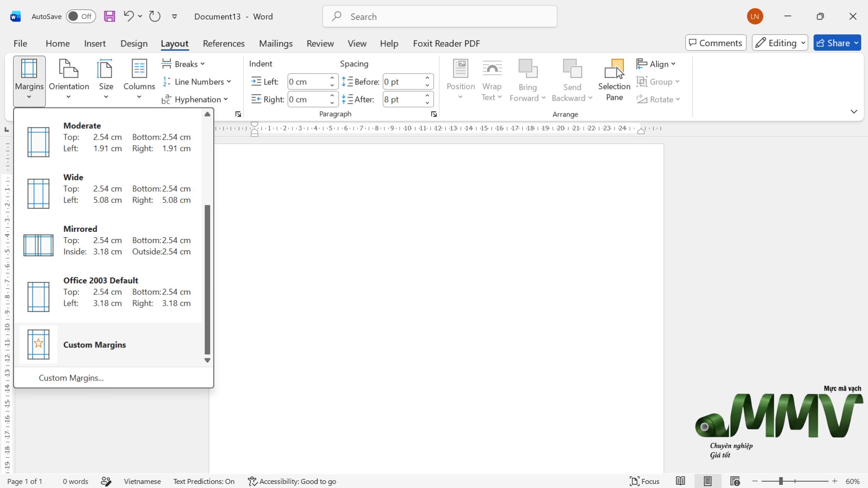Image resolution: width=868 pixels, height=488 pixels.
Task: Open the Editing mode dropdown
Action: pyautogui.click(x=780, y=43)
